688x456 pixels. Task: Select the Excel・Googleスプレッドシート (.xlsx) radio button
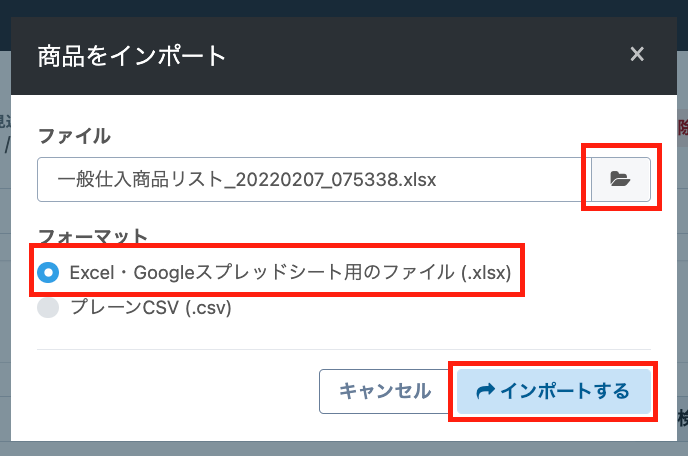pyautogui.click(x=48, y=273)
